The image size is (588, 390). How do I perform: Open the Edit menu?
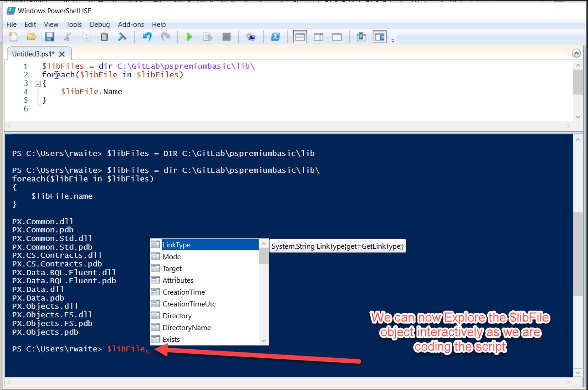click(30, 24)
